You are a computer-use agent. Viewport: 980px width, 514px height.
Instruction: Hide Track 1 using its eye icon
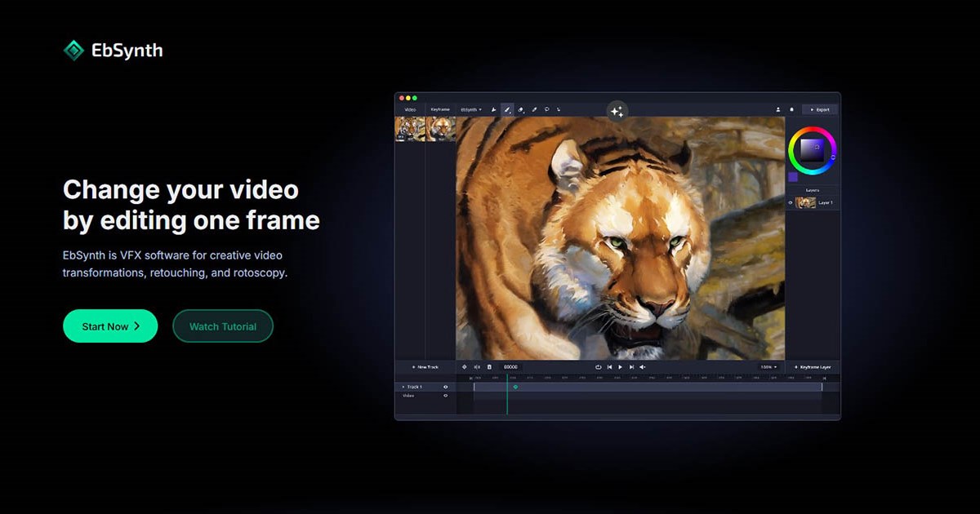pyautogui.click(x=445, y=387)
